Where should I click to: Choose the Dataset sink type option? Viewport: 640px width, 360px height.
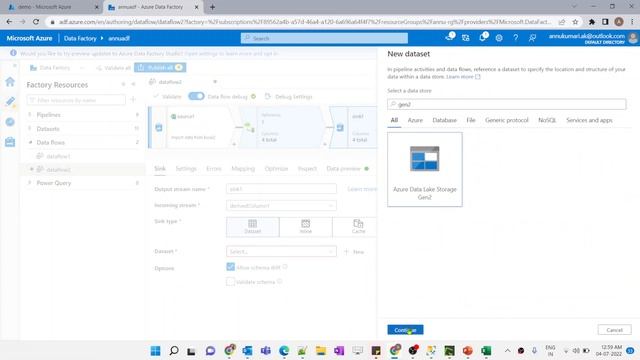pyautogui.click(x=253, y=227)
